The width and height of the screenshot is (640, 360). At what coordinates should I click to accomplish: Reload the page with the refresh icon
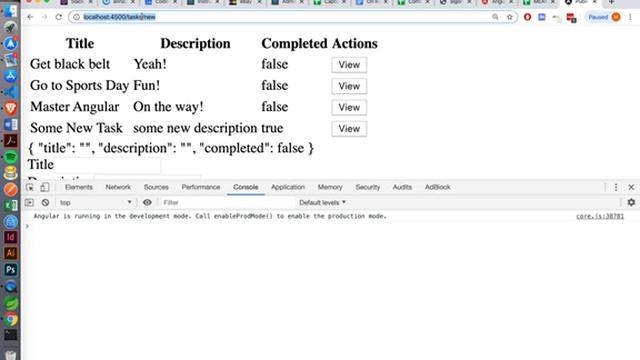click(59, 17)
